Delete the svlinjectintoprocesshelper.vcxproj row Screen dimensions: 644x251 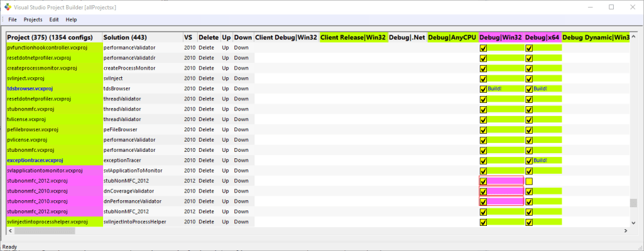click(207, 222)
